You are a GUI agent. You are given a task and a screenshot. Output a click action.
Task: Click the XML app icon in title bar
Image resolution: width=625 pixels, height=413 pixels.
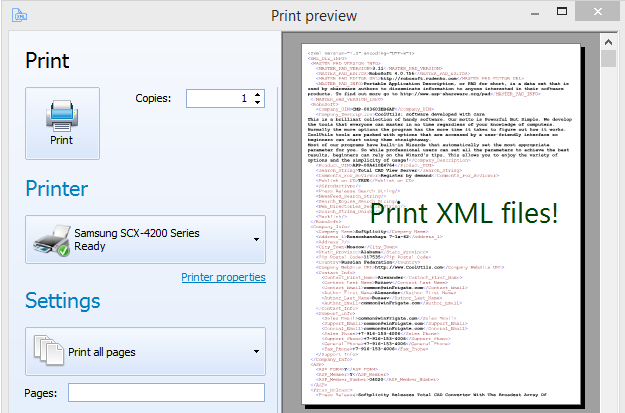20,15
